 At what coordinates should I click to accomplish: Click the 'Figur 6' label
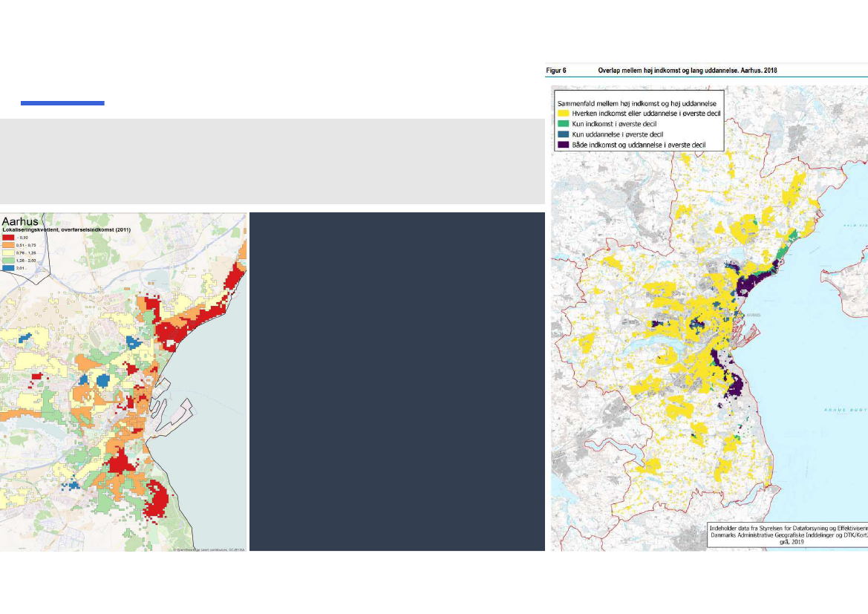point(556,71)
